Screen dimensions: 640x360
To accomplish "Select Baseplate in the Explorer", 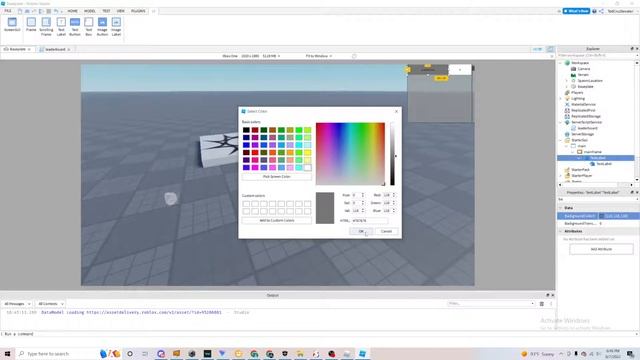I will (x=585, y=87).
